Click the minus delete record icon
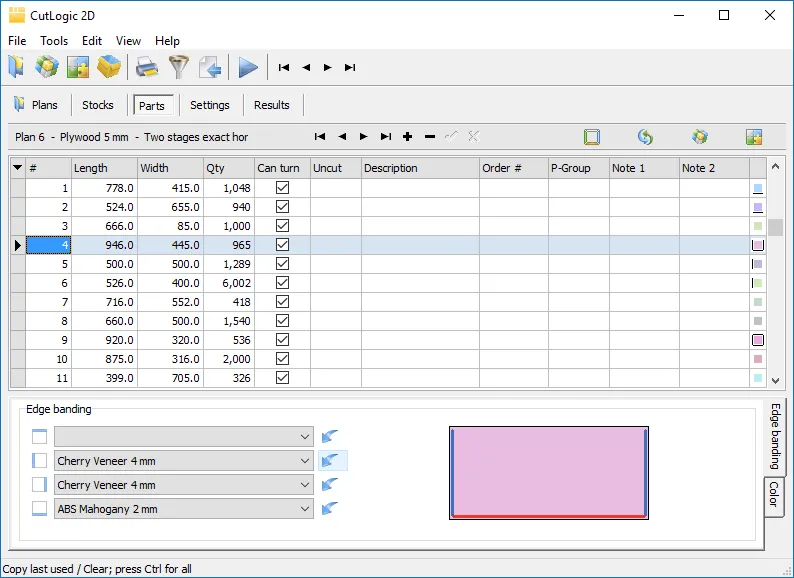 430,137
